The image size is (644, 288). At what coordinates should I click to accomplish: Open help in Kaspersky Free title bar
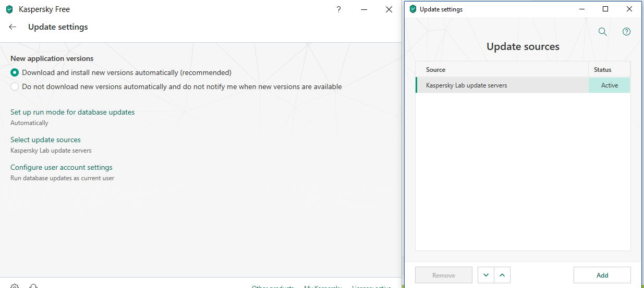coord(339,9)
